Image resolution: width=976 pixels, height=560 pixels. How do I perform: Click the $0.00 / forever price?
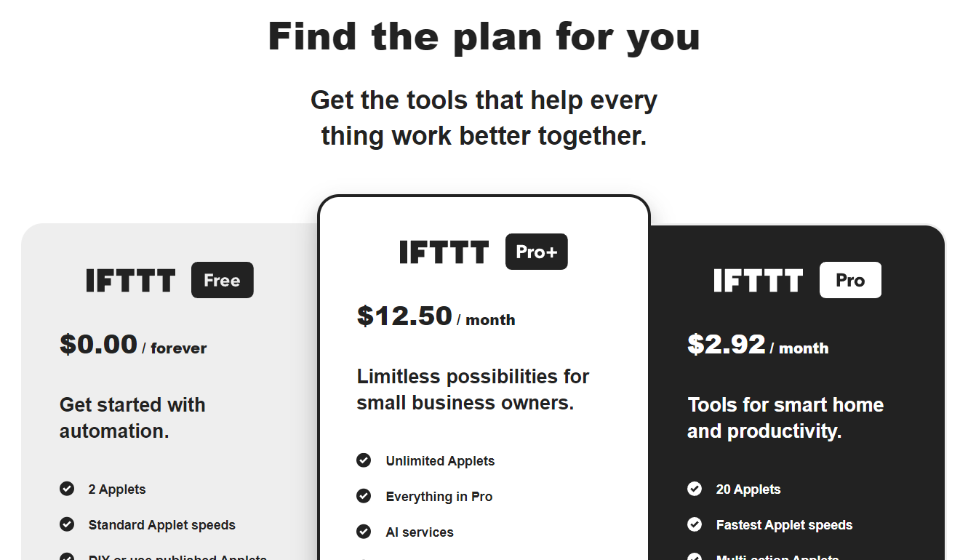click(133, 345)
